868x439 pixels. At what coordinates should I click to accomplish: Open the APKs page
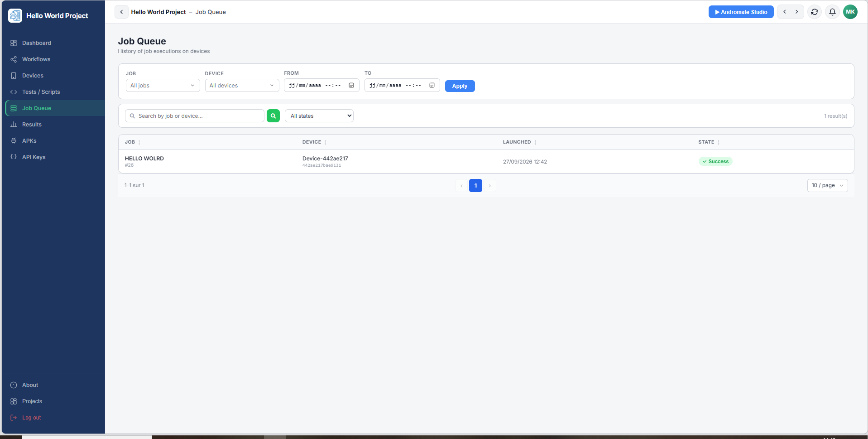[x=53, y=141]
